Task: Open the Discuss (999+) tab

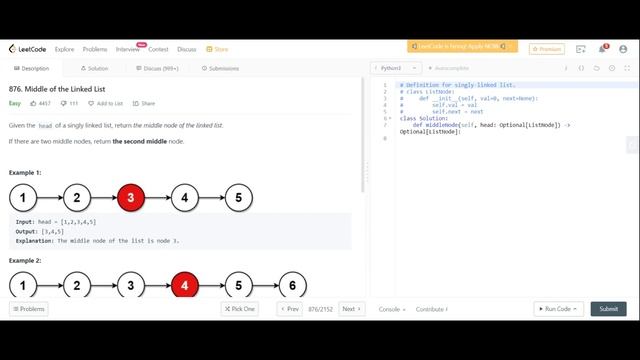Action: point(157,68)
